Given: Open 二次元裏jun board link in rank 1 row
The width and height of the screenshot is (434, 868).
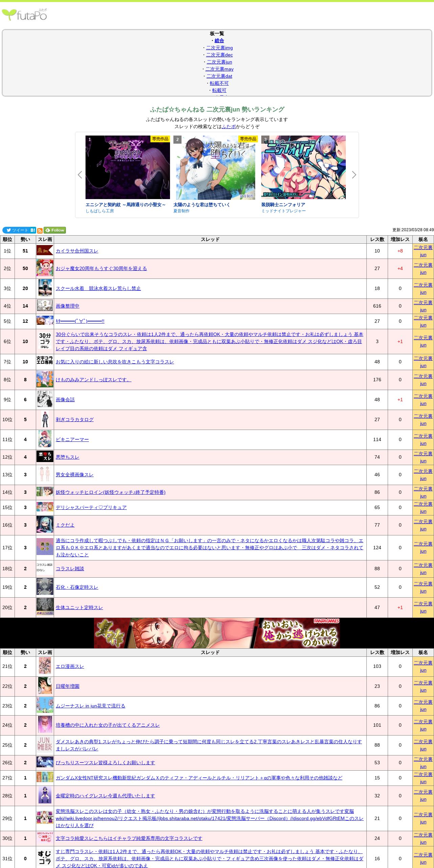Looking at the screenshot, I should (423, 251).
